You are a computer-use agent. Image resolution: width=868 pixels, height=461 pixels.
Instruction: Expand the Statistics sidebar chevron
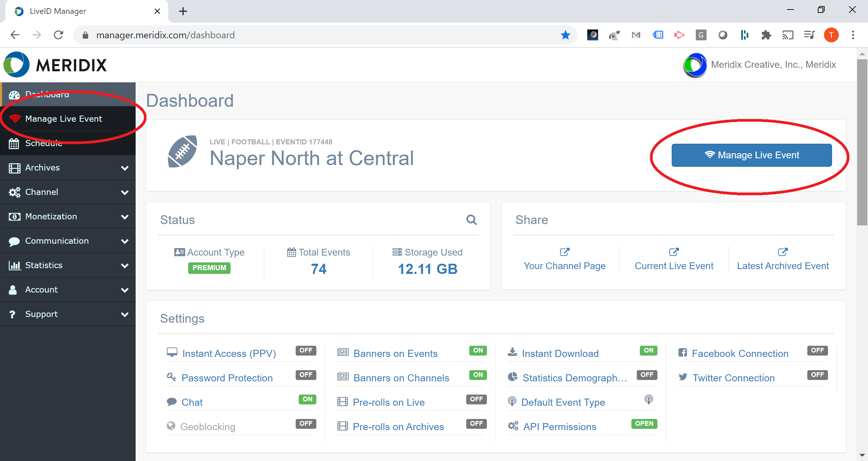point(125,266)
